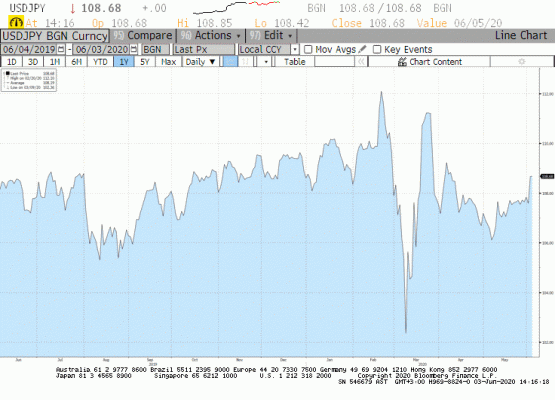Screen dimensions: 555x400
Task: Click the At 14:16 time text
Action: tap(50, 23)
